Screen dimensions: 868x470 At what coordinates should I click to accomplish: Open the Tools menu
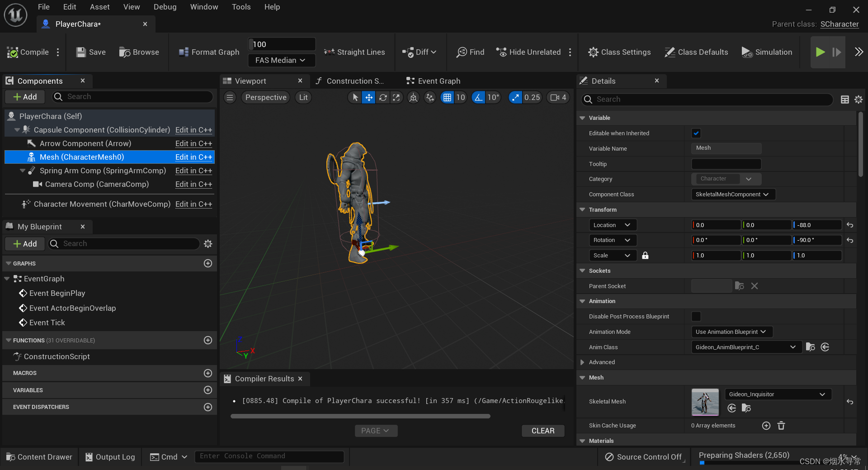(241, 7)
